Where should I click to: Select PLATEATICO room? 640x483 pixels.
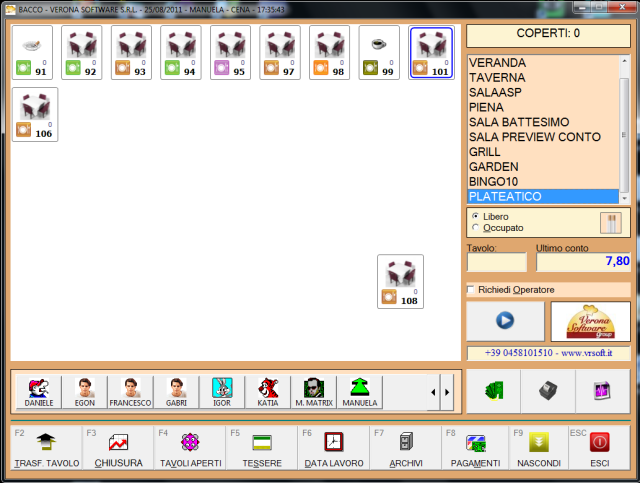click(x=543, y=196)
